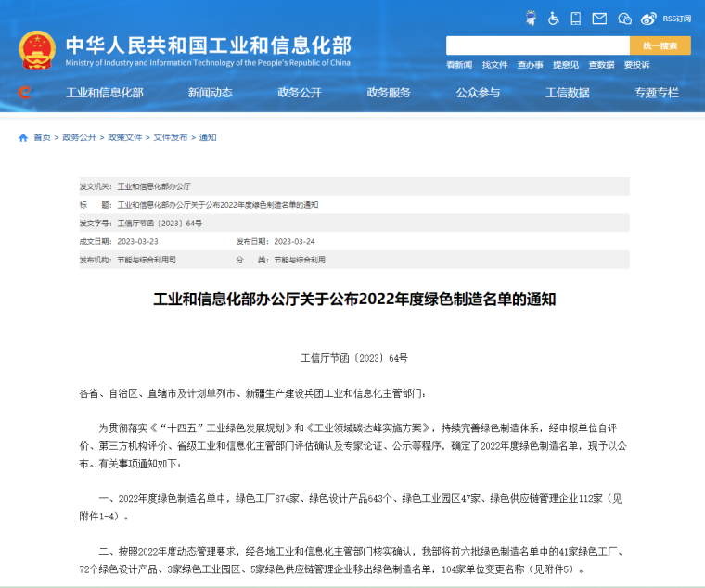The width and height of the screenshot is (705, 588).
Task: Click the 统一搜索 search button
Action: (660, 45)
